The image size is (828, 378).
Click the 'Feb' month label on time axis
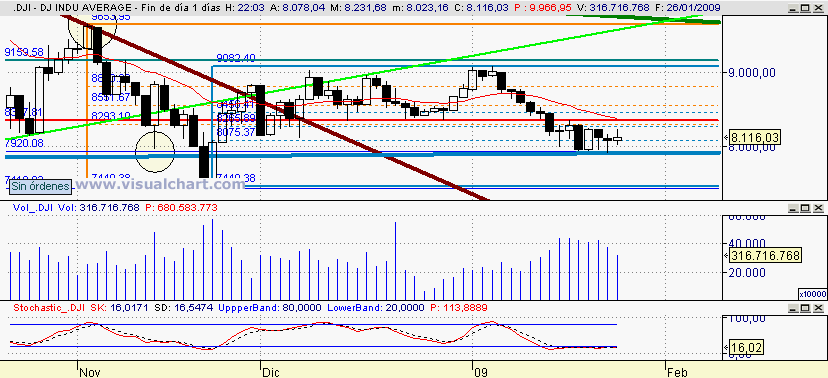678,372
